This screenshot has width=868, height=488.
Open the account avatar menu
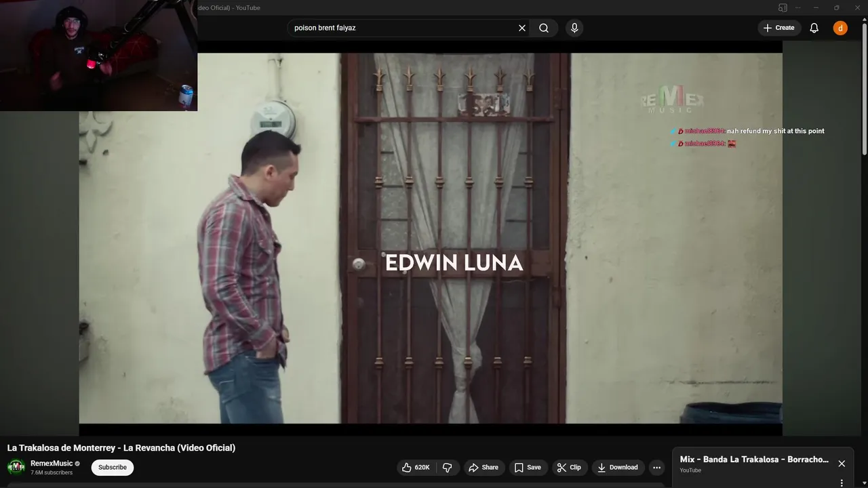840,28
